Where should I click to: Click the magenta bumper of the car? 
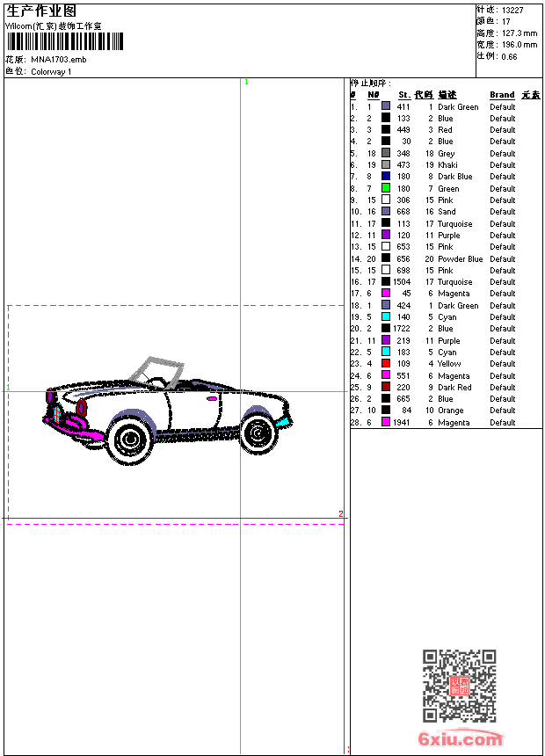click(79, 430)
